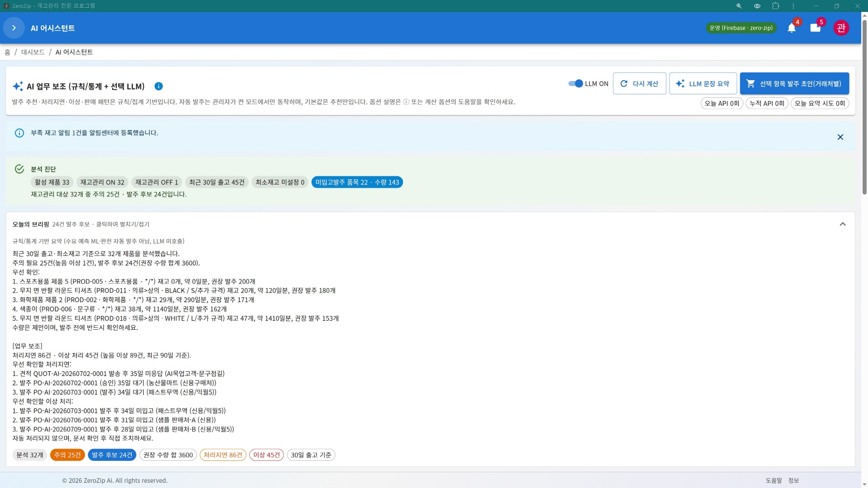
Task: Click the red 이상 45건 chip
Action: pos(267,455)
